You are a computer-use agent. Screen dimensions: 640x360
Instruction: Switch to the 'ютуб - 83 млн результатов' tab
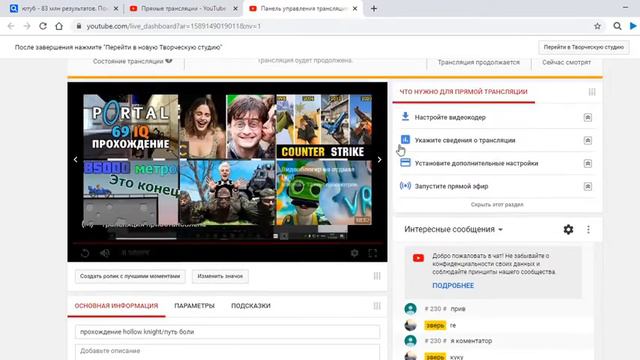click(x=64, y=8)
